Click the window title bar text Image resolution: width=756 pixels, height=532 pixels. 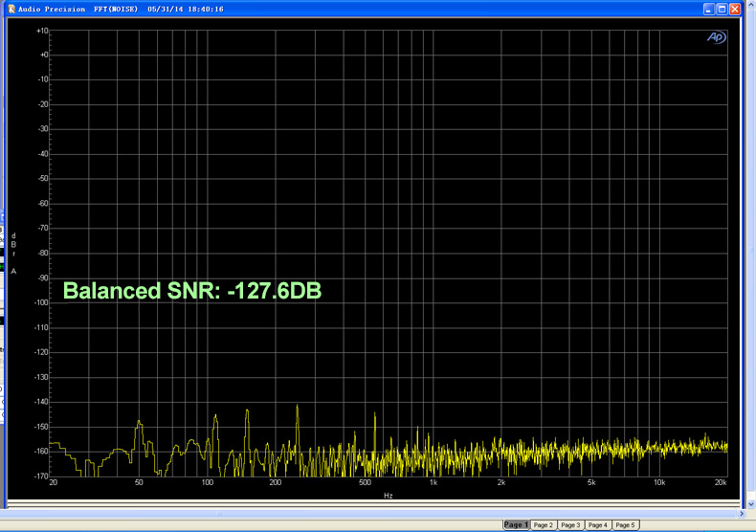pos(121,9)
